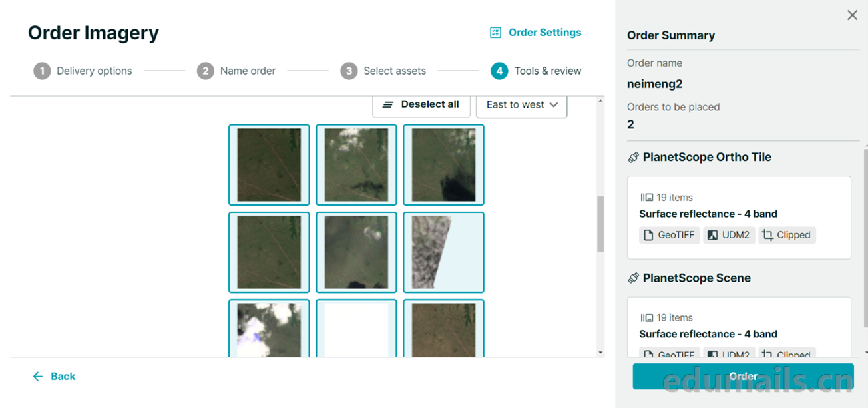
Task: Toggle the partially clipped cloudy image tile
Action: (443, 252)
